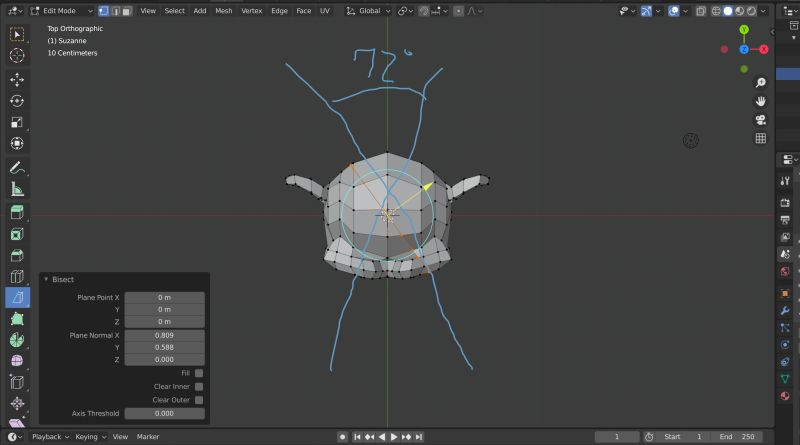Toggle the camera view icon
800x445 pixels.
pyautogui.click(x=760, y=120)
